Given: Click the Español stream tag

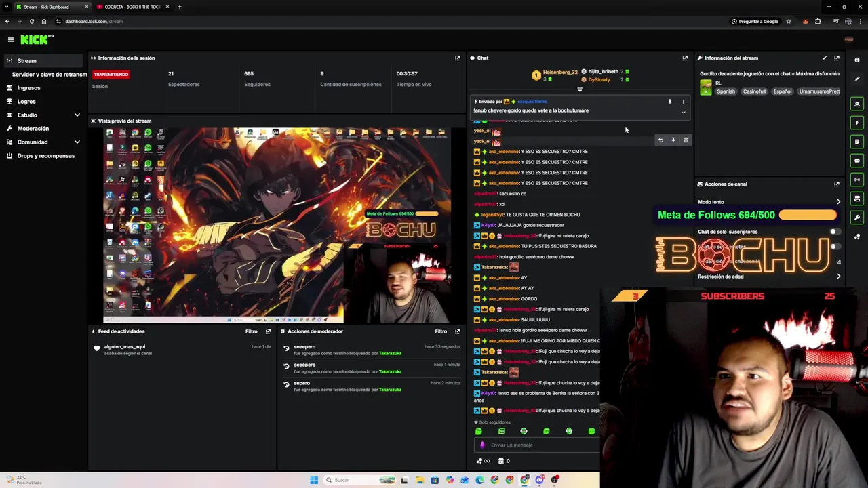Looking at the screenshot, I should coord(782,91).
